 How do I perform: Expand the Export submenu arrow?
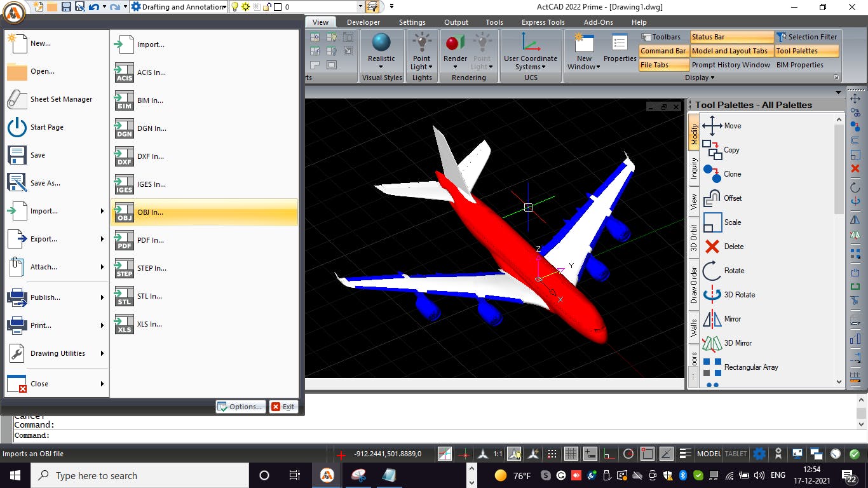pyautogui.click(x=102, y=239)
